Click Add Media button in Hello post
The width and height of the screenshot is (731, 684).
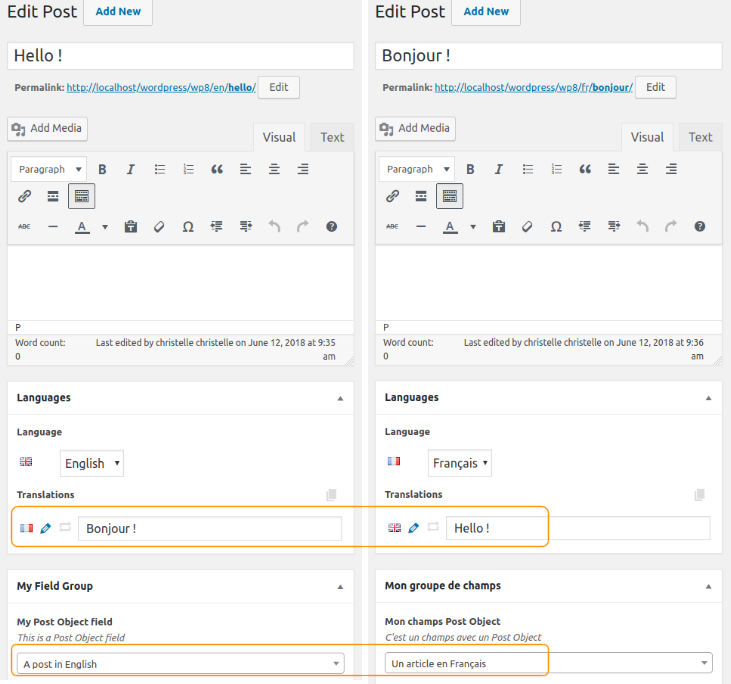pos(47,128)
